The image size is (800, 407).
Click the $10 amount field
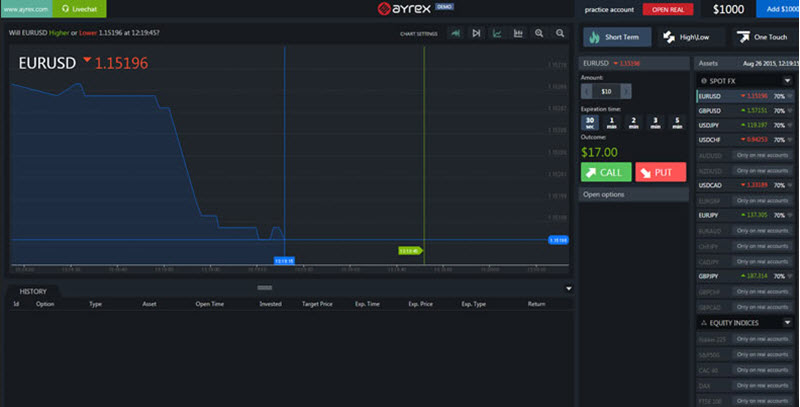[606, 91]
